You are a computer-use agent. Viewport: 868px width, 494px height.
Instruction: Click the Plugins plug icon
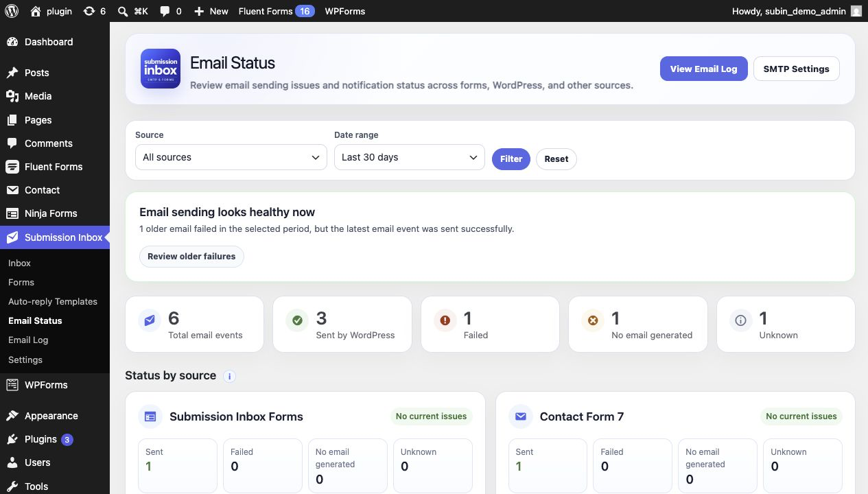click(x=12, y=439)
